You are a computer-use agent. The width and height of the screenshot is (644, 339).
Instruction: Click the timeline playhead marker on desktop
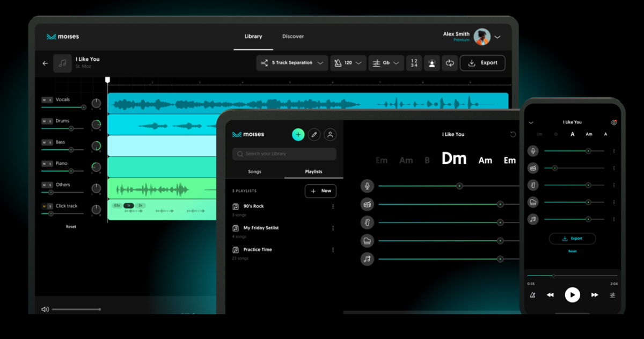click(107, 80)
